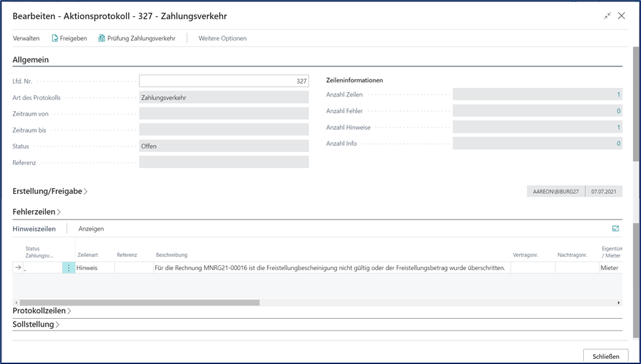This screenshot has width=641, height=364.
Task: Expand the Sollstellung section
Action: (x=36, y=324)
